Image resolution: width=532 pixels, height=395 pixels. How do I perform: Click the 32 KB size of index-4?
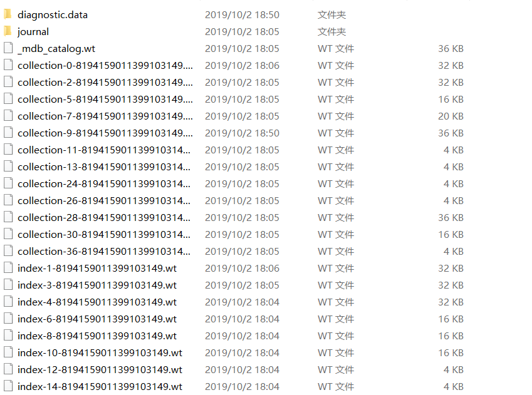click(451, 302)
